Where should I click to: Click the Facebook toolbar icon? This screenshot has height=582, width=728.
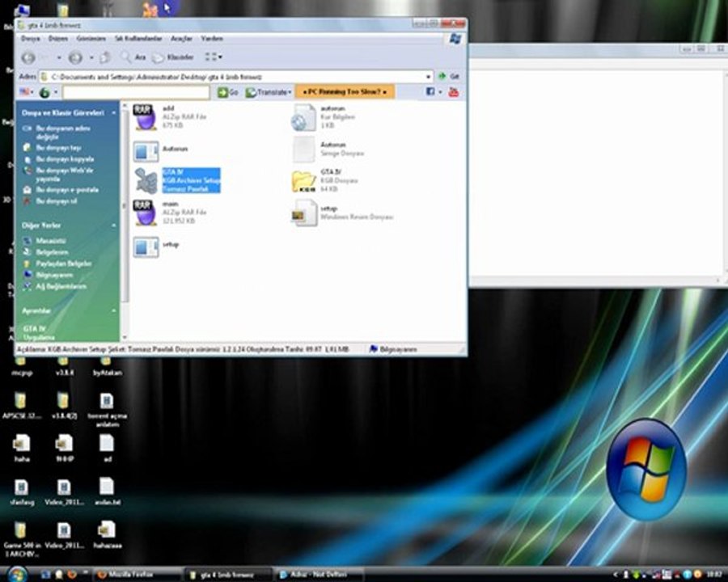pyautogui.click(x=430, y=92)
